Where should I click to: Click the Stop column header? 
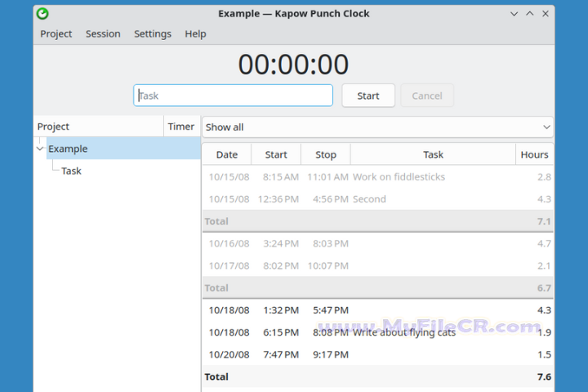tap(326, 154)
